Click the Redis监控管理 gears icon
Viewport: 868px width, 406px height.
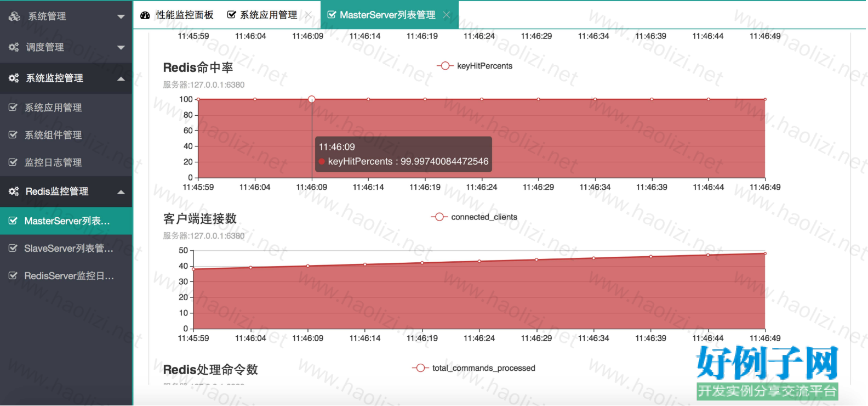[14, 191]
